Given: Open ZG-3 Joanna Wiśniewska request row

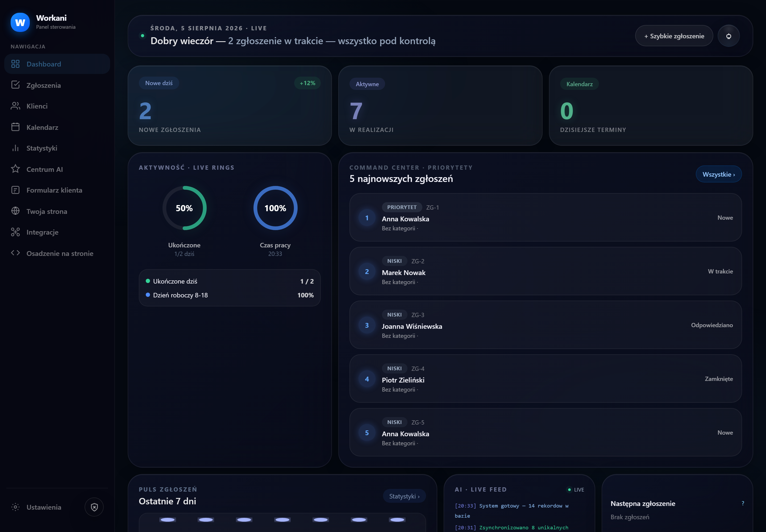Looking at the screenshot, I should coord(545,325).
